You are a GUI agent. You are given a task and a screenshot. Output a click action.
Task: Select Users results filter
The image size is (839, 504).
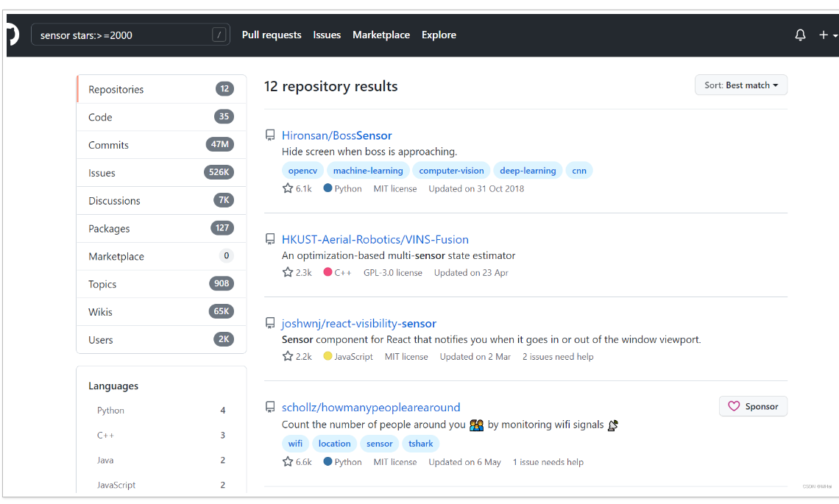click(x=162, y=340)
